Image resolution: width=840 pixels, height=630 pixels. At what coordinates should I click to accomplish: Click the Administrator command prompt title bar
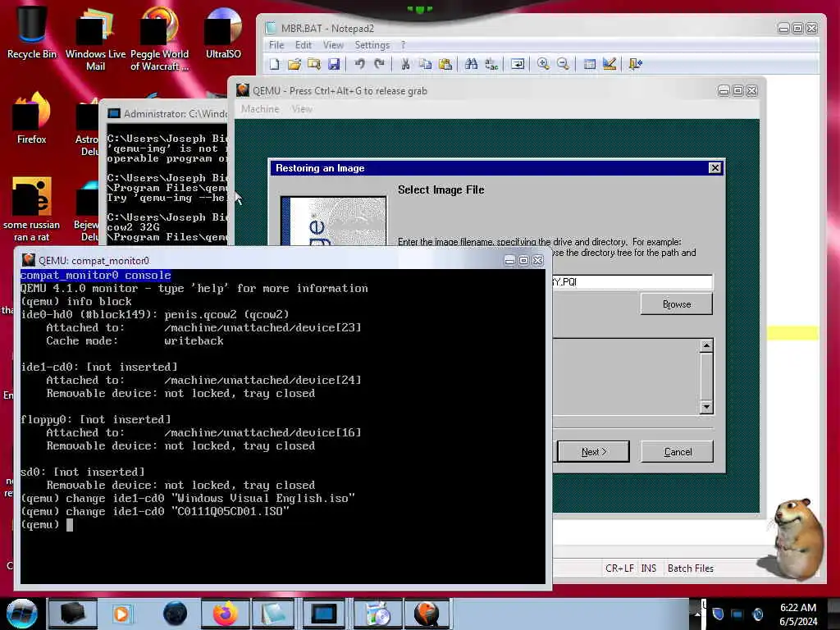click(x=166, y=113)
